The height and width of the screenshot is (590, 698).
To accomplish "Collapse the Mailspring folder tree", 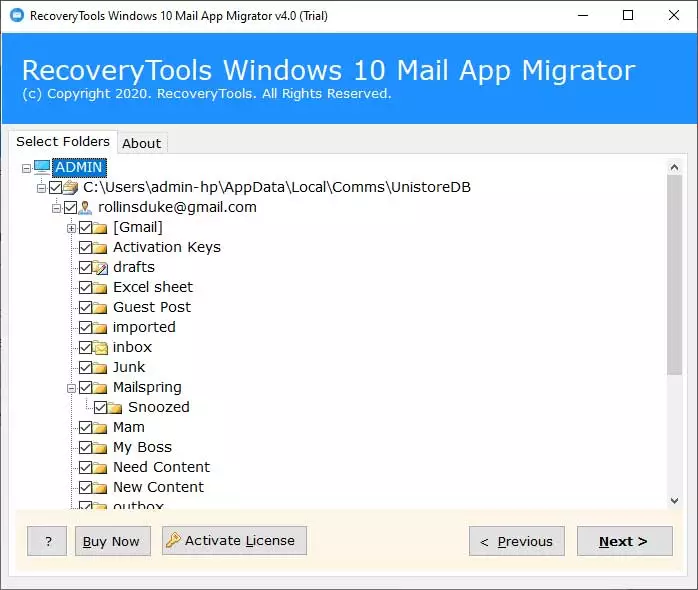I will click(x=71, y=387).
